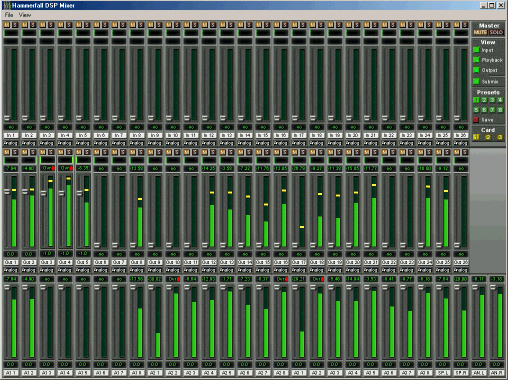Open the Analog routing field under Out 3

(x=47, y=270)
